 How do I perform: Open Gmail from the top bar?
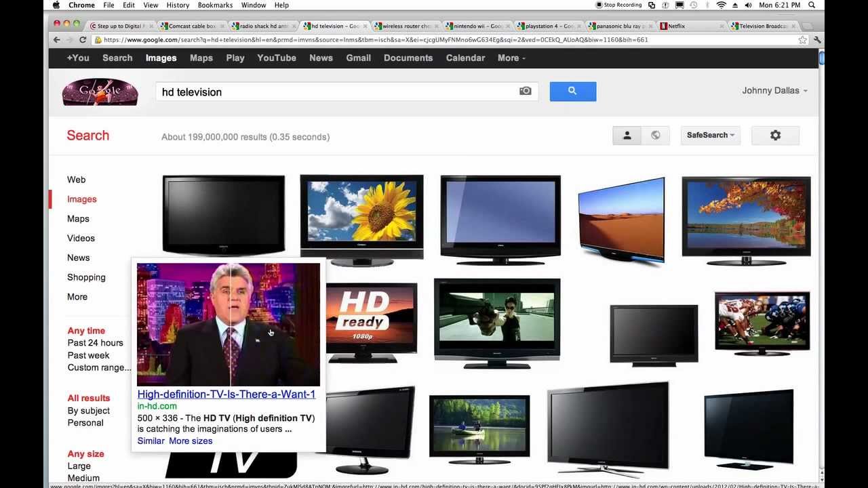point(359,58)
